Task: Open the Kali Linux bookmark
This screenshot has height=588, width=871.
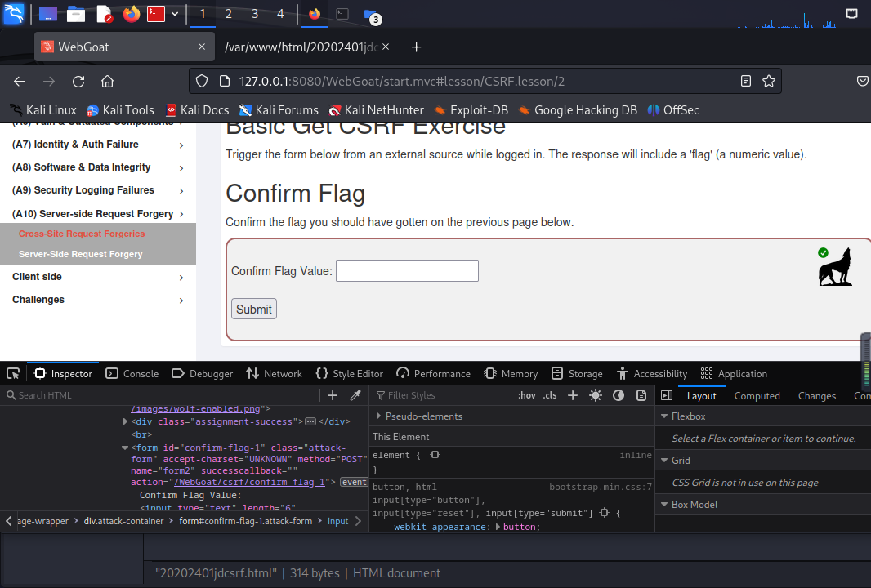Action: point(43,110)
